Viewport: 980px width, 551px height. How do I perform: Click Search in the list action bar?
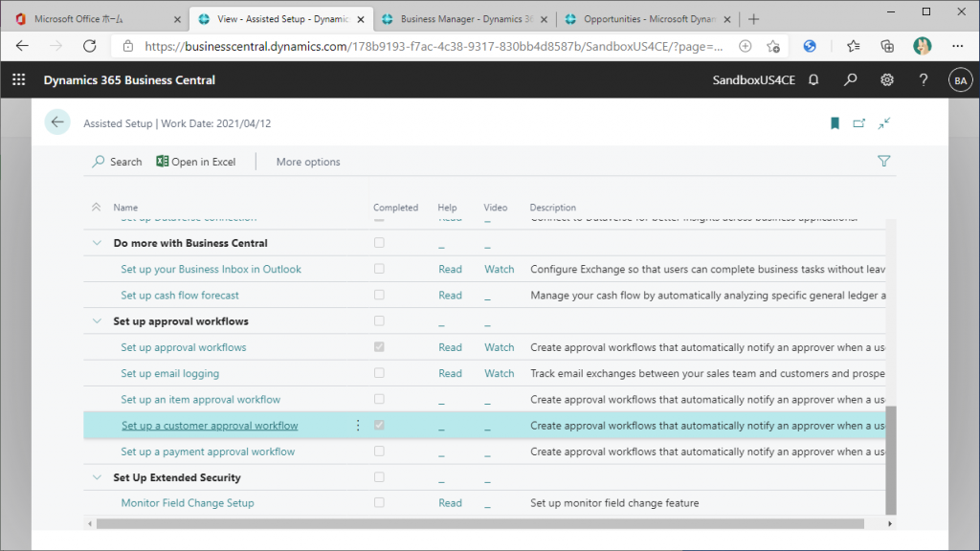click(117, 162)
